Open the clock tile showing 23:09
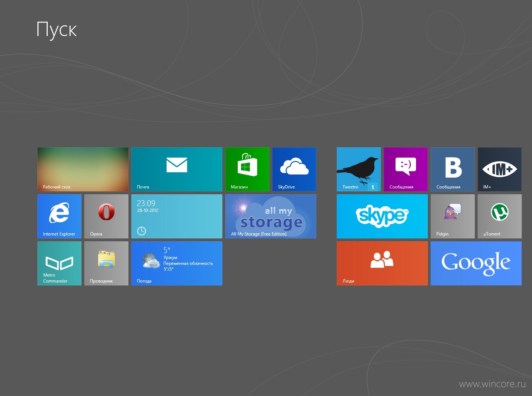532x396 pixels. 177,216
